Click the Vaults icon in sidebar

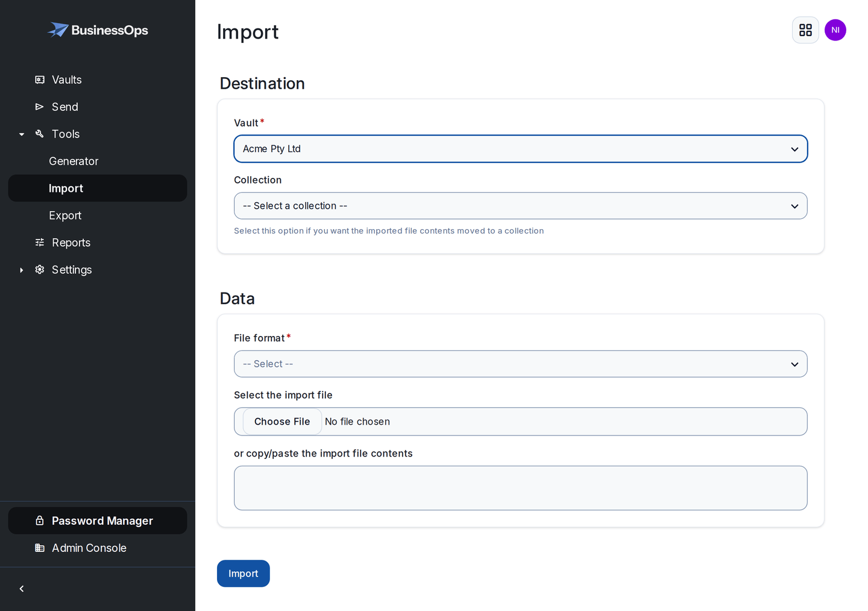[40, 80]
